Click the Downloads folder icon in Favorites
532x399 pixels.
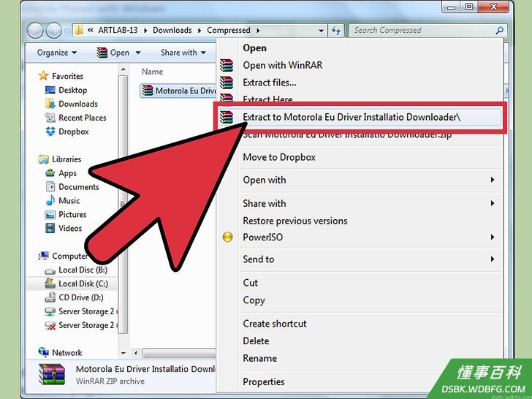(50, 104)
